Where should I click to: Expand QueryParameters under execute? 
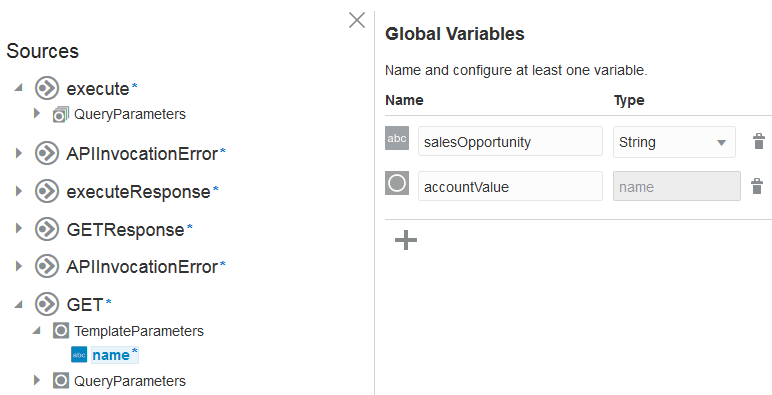[37, 113]
